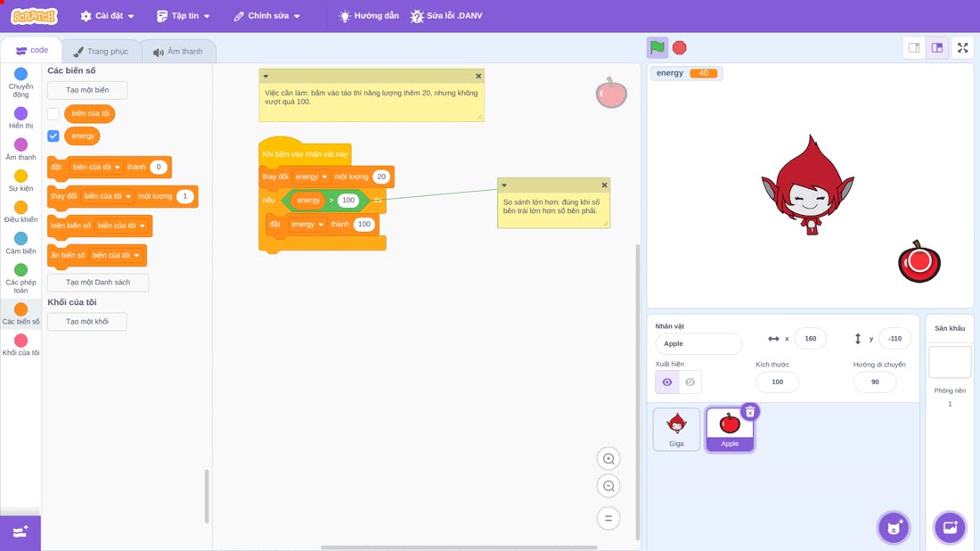980x551 pixels.
Task: Run project with green flag
Action: pyautogui.click(x=657, y=47)
